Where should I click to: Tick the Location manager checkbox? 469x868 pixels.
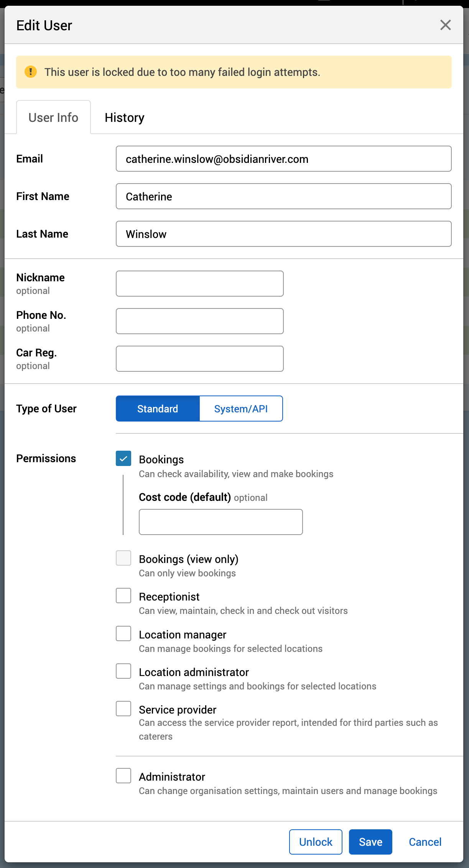click(x=123, y=634)
